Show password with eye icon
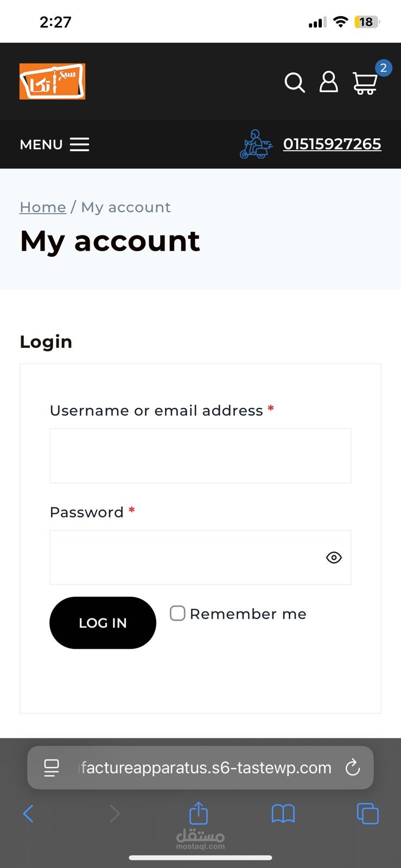This screenshot has width=401, height=868. pyautogui.click(x=334, y=557)
